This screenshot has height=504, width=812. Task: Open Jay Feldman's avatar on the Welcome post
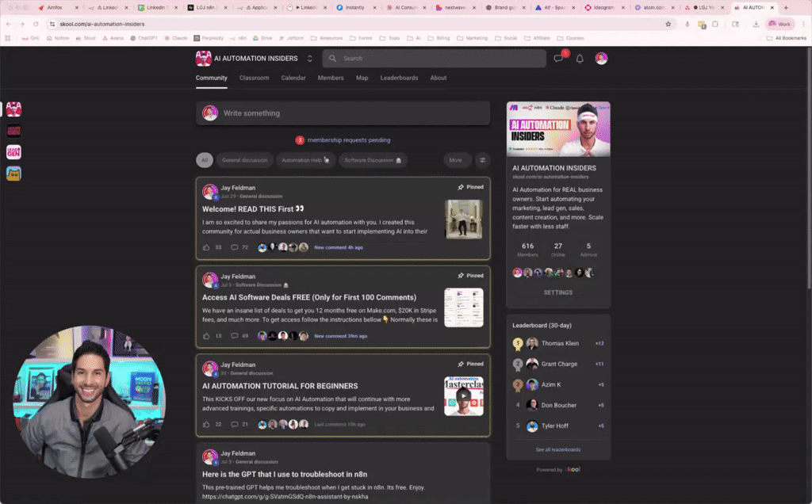click(x=209, y=192)
